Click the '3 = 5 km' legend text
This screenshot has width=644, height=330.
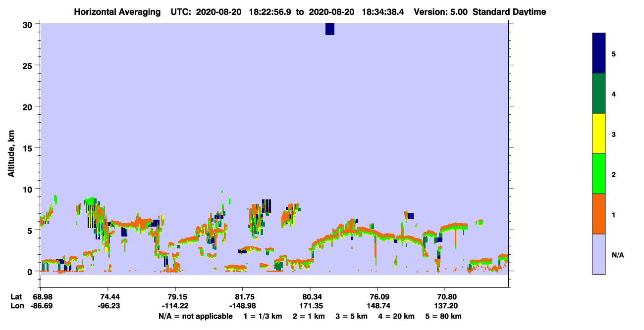click(x=351, y=316)
